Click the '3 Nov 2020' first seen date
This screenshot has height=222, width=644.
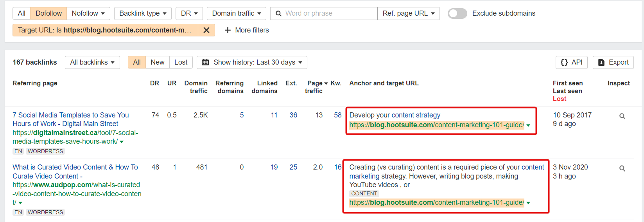pos(570,167)
